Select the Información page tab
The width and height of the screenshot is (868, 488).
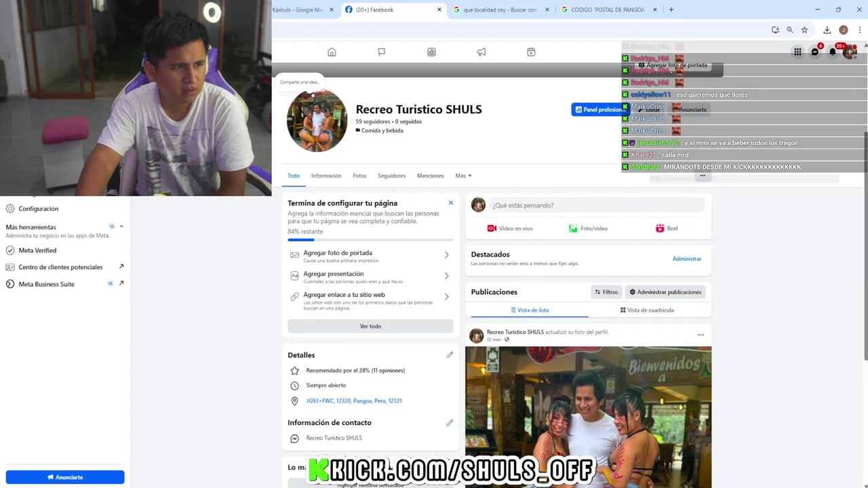coord(326,176)
